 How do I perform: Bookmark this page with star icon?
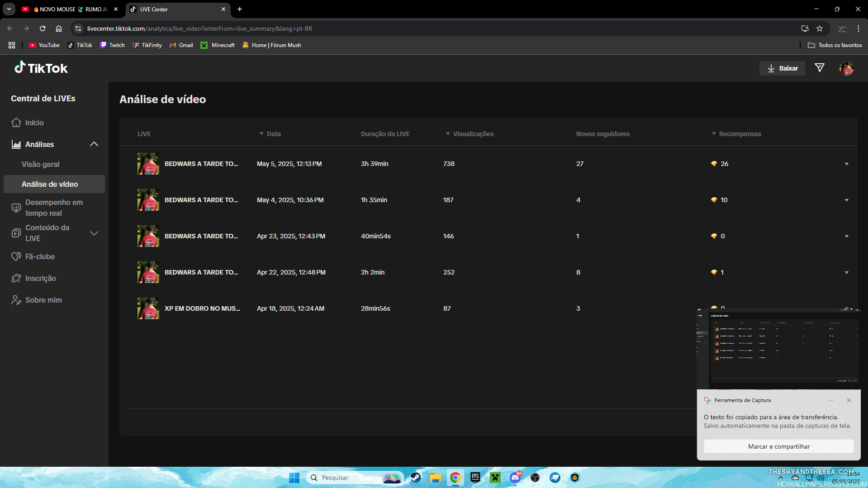point(820,28)
